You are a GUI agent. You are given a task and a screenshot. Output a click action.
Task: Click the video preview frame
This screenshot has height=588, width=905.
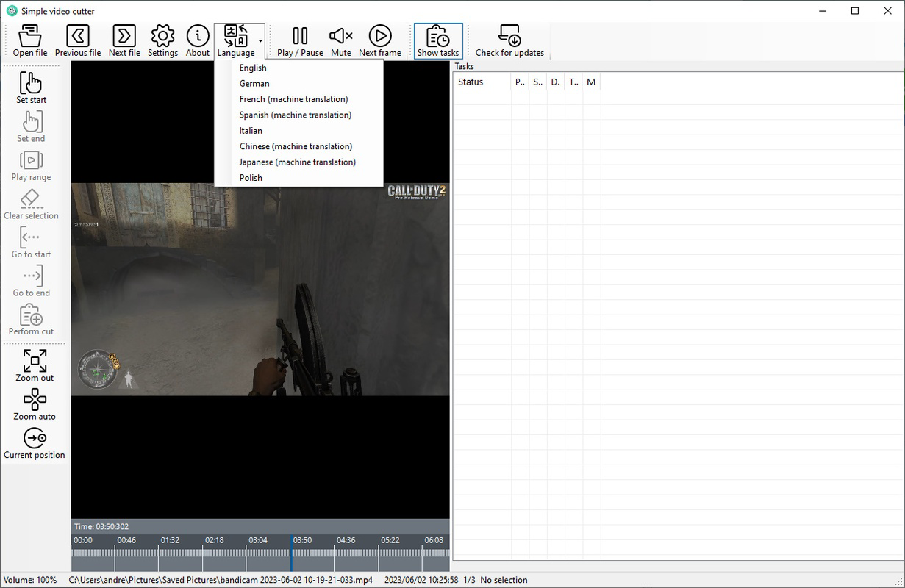tap(260, 290)
